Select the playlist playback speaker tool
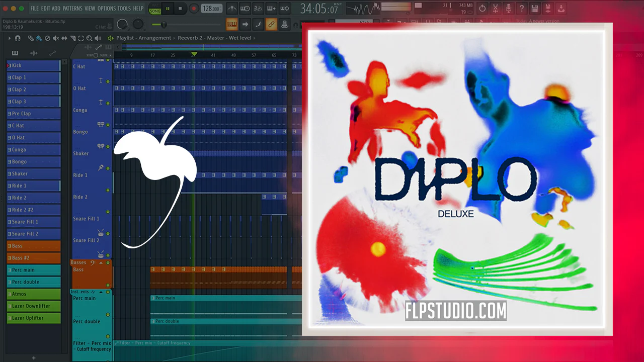This screenshot has width=644, height=362. [x=98, y=38]
